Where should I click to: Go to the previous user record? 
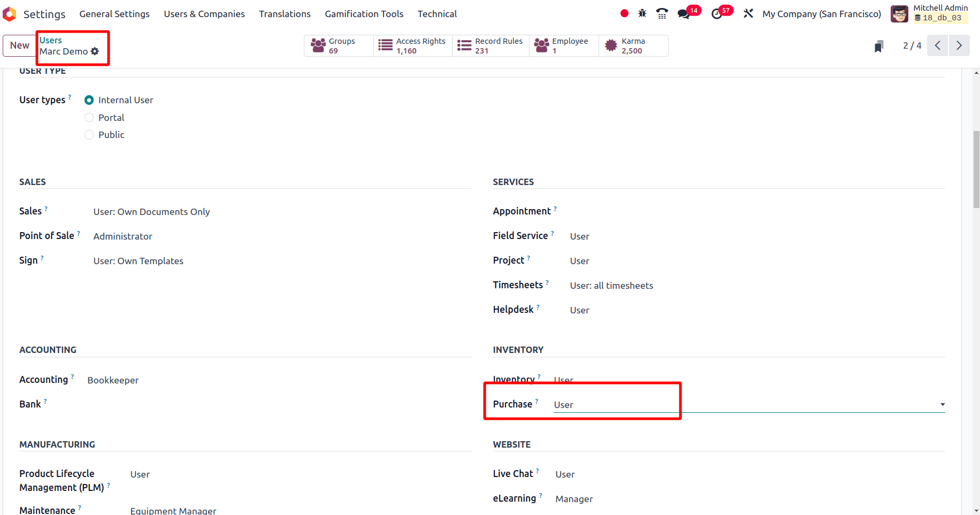[938, 45]
